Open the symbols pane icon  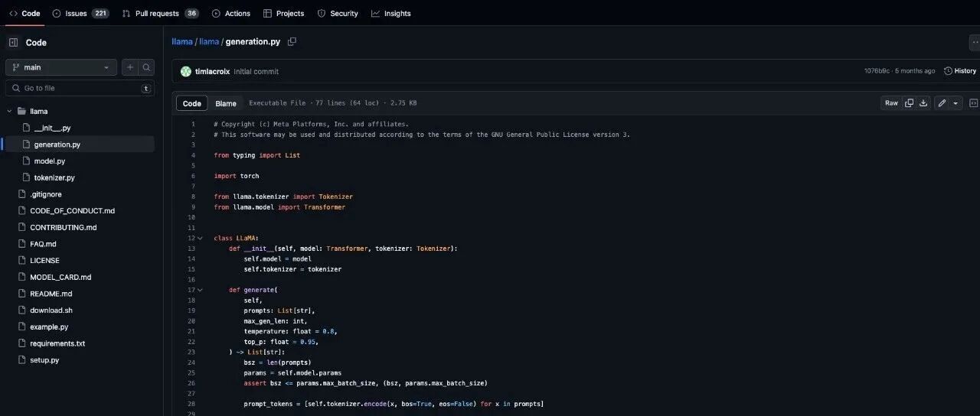tap(974, 103)
